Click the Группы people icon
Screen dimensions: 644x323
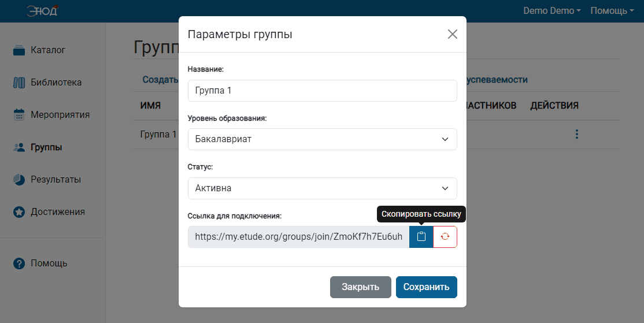pyautogui.click(x=19, y=147)
